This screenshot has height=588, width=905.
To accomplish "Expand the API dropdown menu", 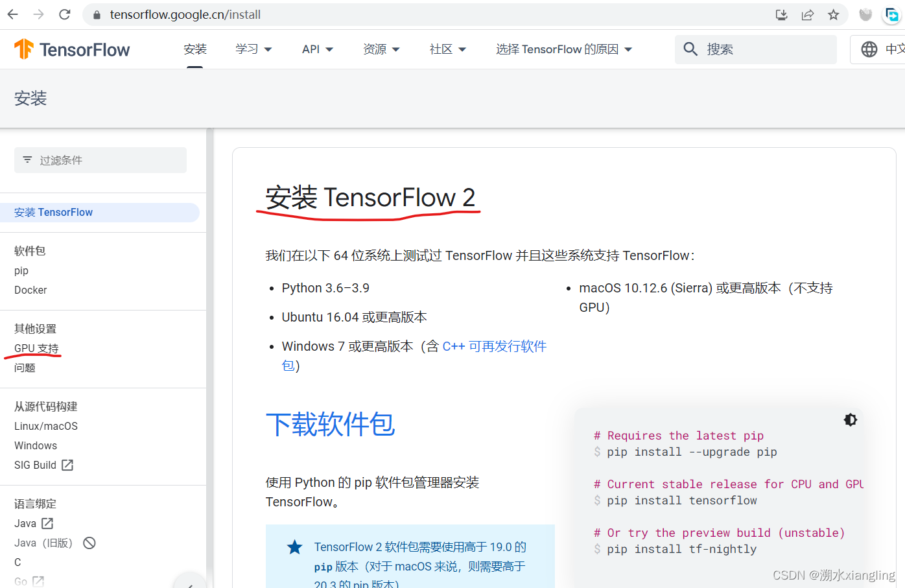I will pos(318,49).
